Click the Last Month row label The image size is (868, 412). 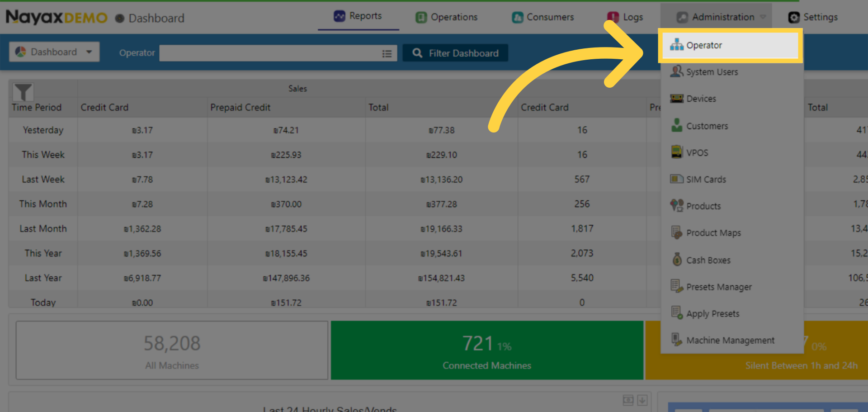click(x=43, y=229)
